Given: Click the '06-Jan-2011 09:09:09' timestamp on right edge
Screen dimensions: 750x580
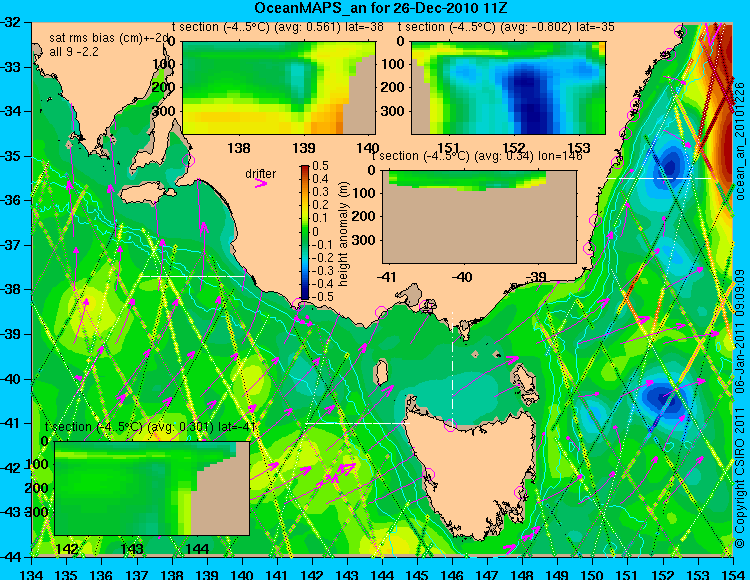Looking at the screenshot, I should click(740, 331).
